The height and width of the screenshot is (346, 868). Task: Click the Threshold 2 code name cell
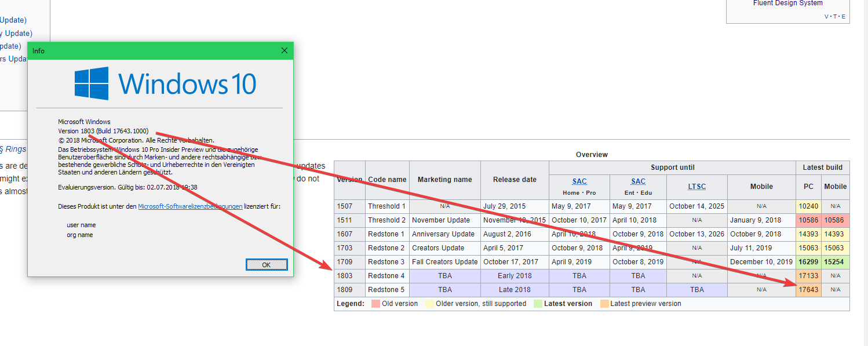tap(387, 220)
